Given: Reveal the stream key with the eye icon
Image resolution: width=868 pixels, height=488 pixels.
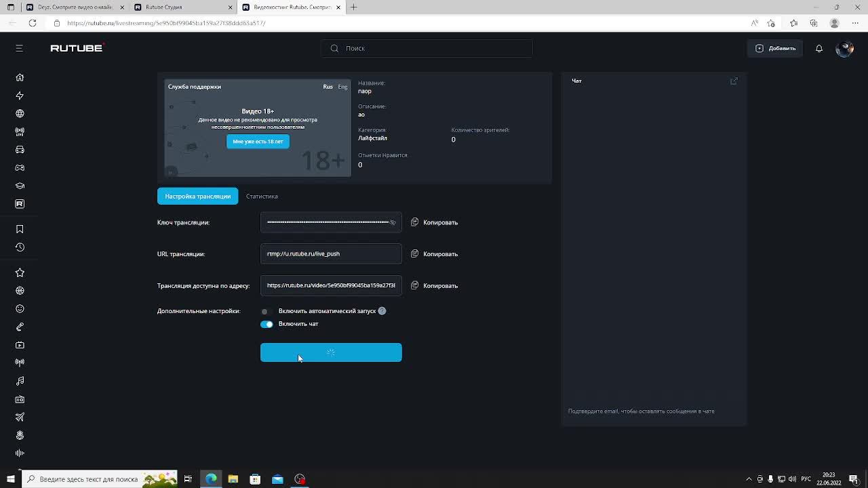Looking at the screenshot, I should 393,222.
